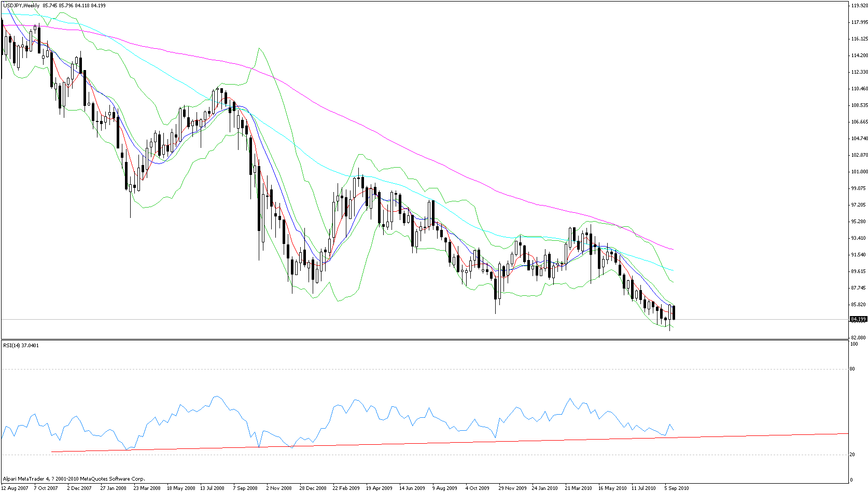Click the 7 Oct 2007 date label
Screen dimensions: 868x492
[x=46, y=488]
